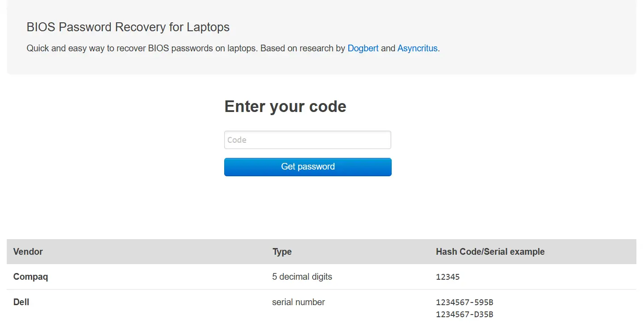Select the Hash Code/Serial example header
The height and width of the screenshot is (323, 644).
click(490, 252)
